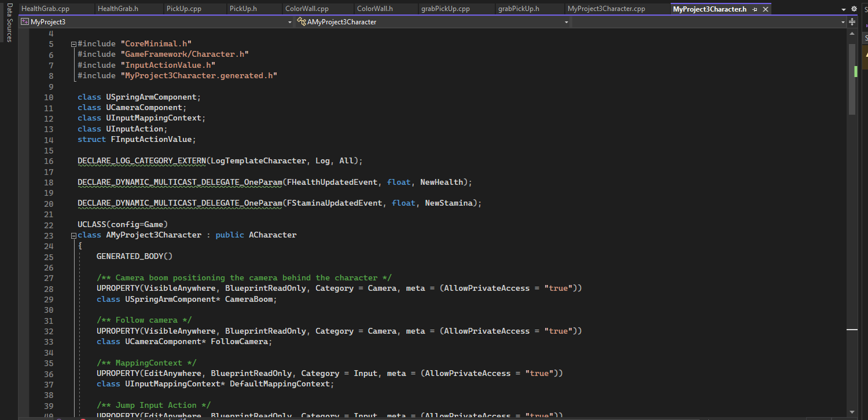
Task: Open the empty members dropdown
Action: (709, 22)
